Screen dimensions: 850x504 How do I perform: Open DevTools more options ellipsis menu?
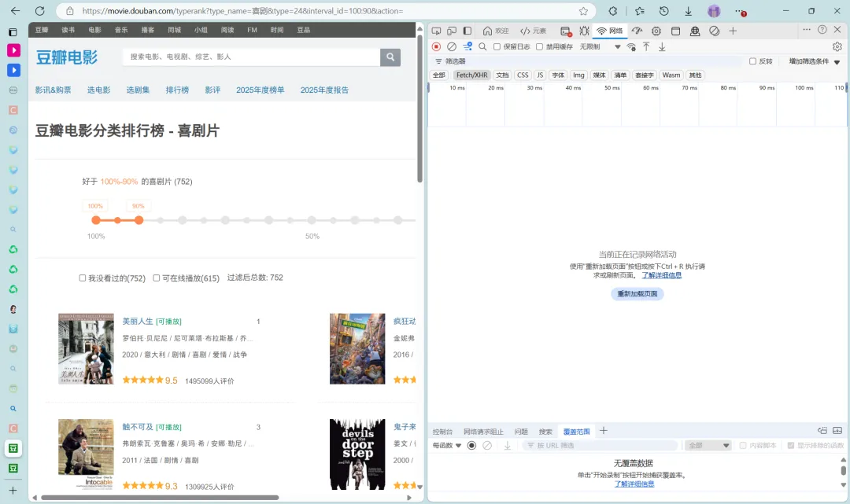[807, 30]
